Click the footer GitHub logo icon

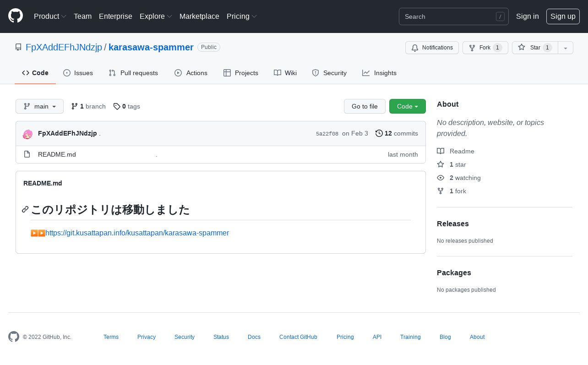pos(14,337)
